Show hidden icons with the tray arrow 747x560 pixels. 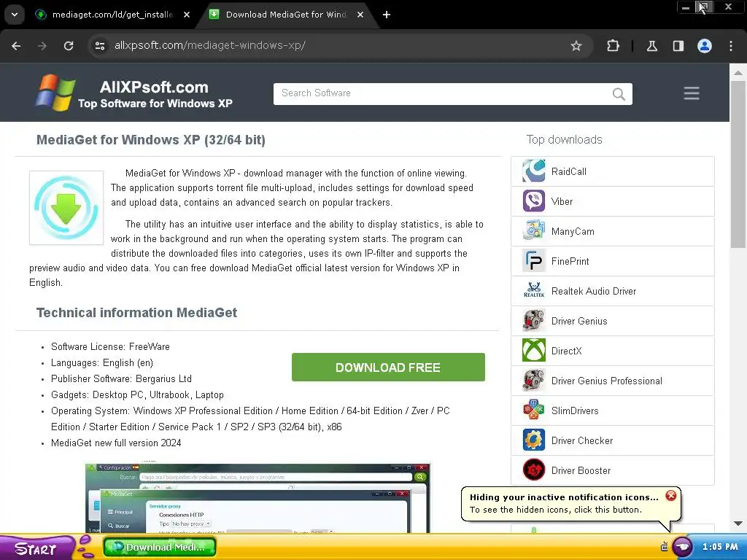coord(682,547)
